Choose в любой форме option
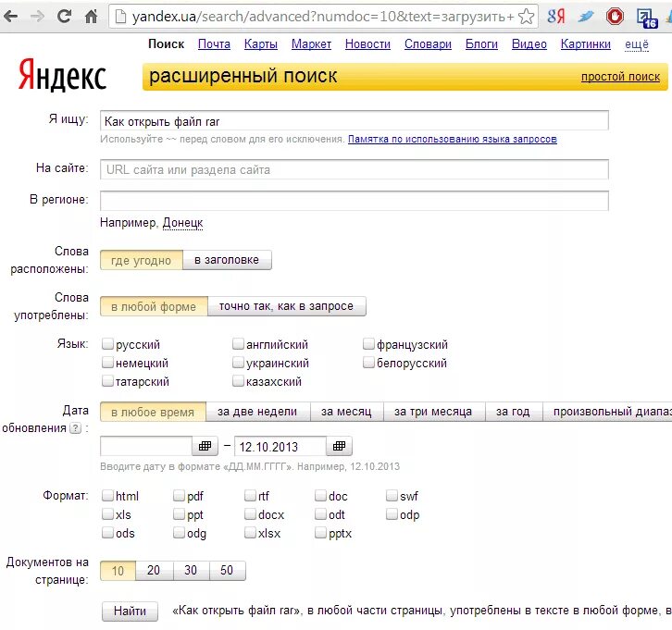The height and width of the screenshot is (630, 672). pyautogui.click(x=154, y=306)
